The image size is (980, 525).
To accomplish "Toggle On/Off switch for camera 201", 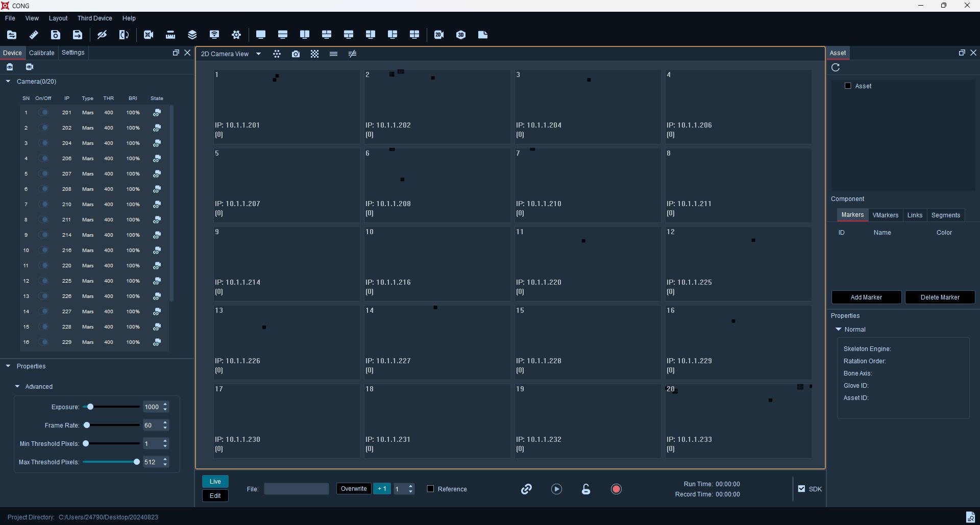I will pyautogui.click(x=44, y=113).
